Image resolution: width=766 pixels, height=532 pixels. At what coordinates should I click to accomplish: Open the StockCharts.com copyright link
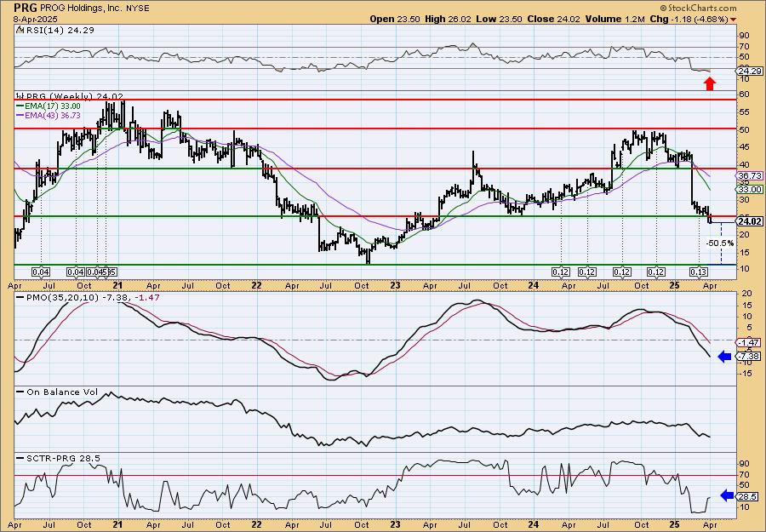(x=698, y=8)
